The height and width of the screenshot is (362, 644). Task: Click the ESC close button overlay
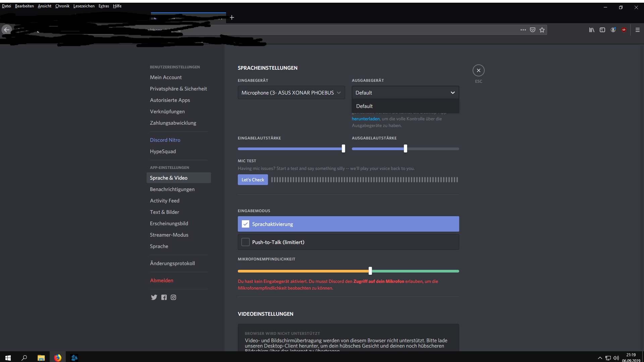[478, 70]
